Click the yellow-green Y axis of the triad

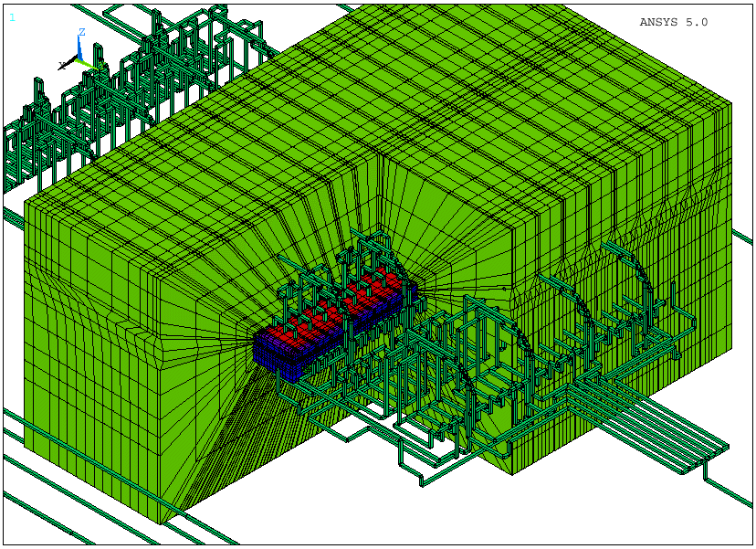[86, 64]
